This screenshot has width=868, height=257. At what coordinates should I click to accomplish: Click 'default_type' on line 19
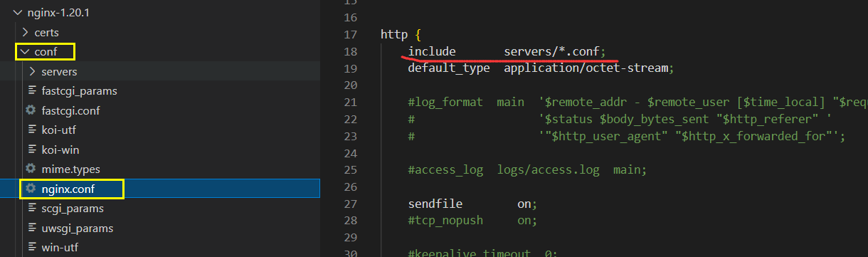[449, 68]
